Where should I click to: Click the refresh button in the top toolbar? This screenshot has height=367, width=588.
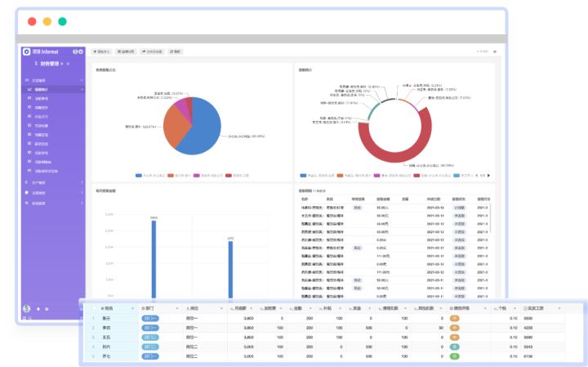pos(176,51)
